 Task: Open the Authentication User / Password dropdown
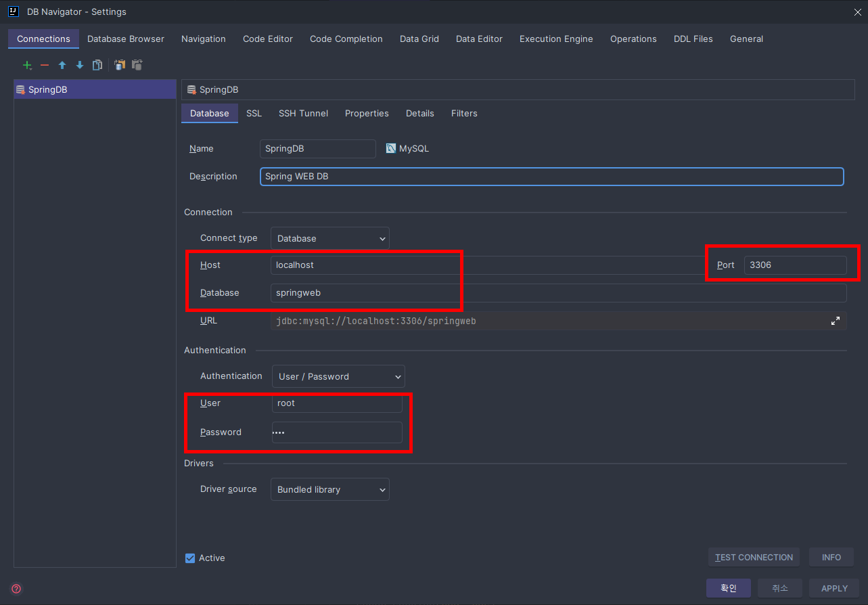pyautogui.click(x=338, y=376)
